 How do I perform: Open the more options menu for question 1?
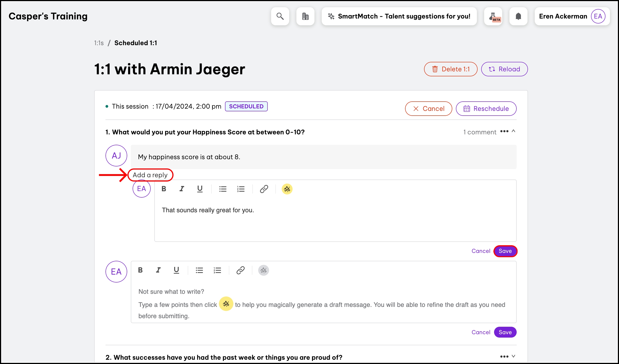[504, 131]
